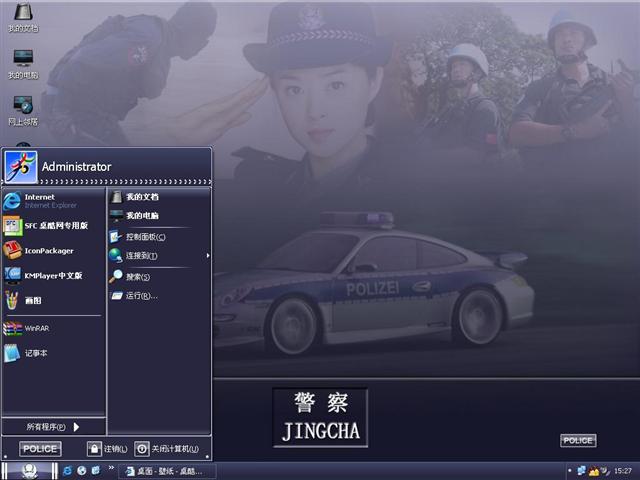Select 连接到(T) menu item
This screenshot has width=640, height=480.
coord(159,256)
